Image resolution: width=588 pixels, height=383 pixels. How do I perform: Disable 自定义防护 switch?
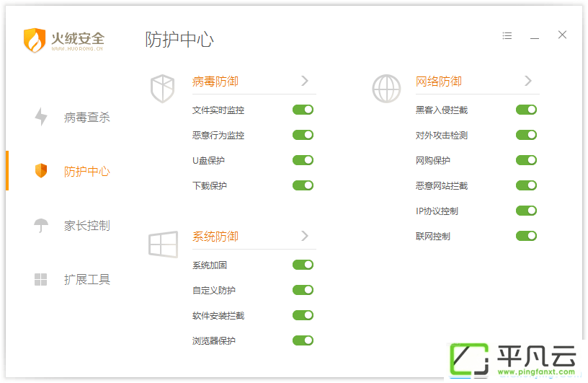tap(303, 290)
